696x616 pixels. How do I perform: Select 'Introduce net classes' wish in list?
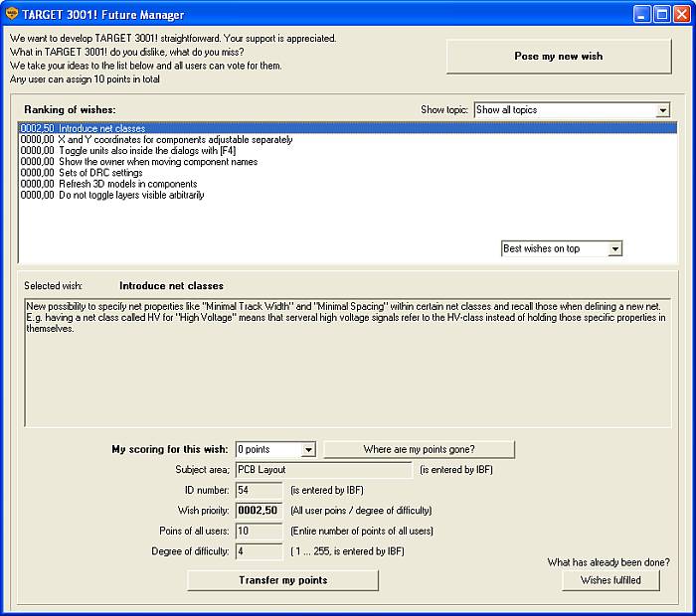[101, 129]
